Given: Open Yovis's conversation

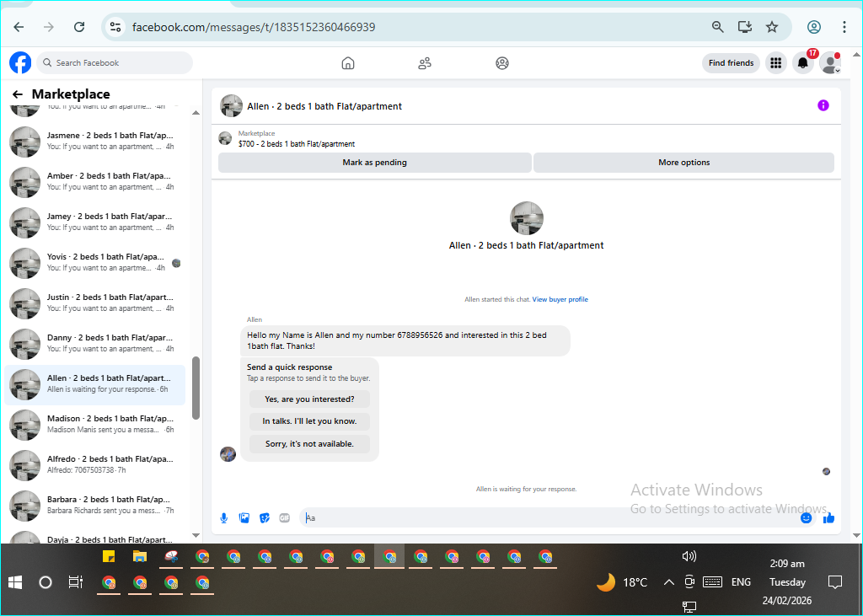Looking at the screenshot, I should tap(94, 263).
